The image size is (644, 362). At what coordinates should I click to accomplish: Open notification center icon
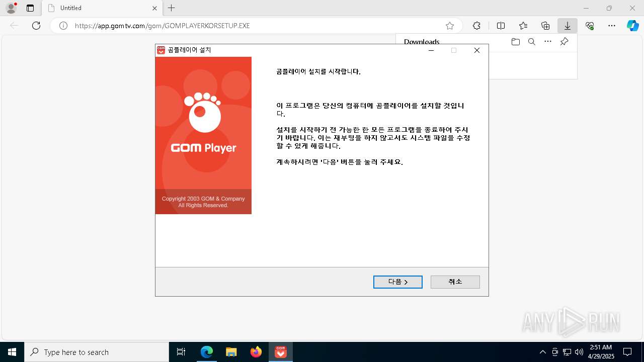627,352
